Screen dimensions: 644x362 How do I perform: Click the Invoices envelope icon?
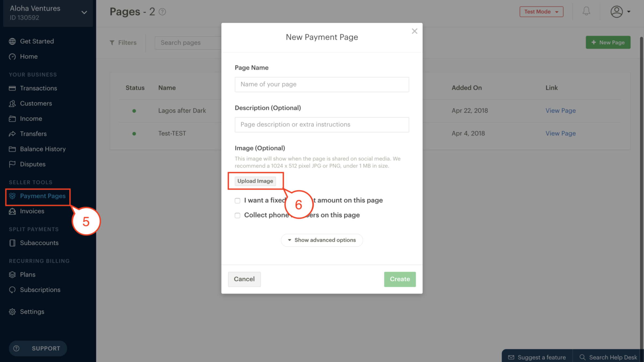point(12,211)
